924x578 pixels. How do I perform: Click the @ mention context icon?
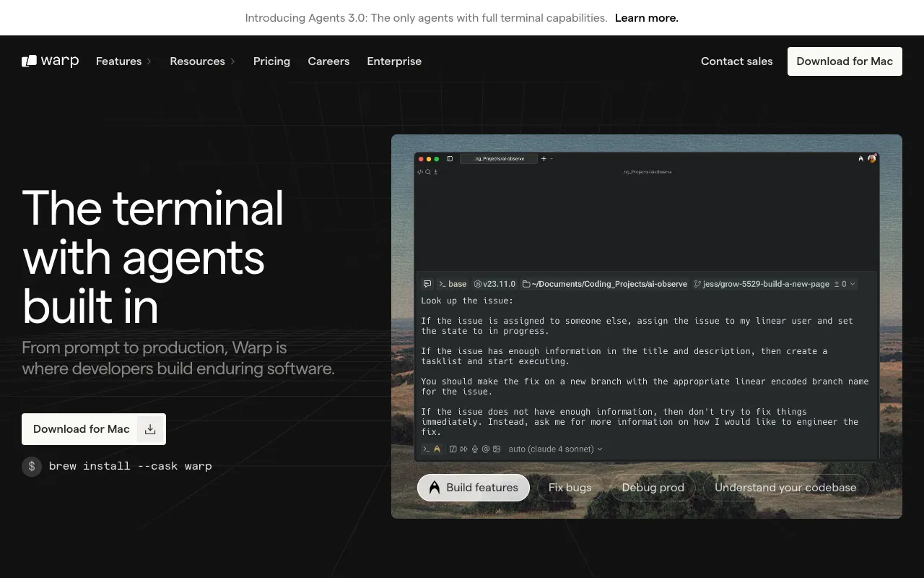[x=486, y=449]
